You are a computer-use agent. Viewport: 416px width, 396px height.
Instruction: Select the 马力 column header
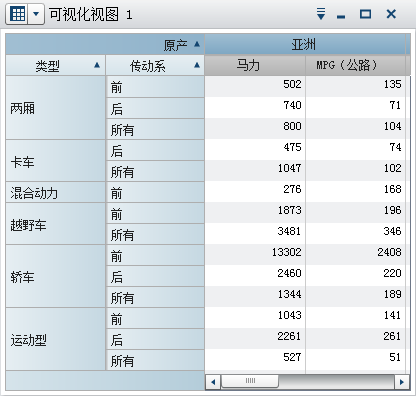[x=255, y=65]
